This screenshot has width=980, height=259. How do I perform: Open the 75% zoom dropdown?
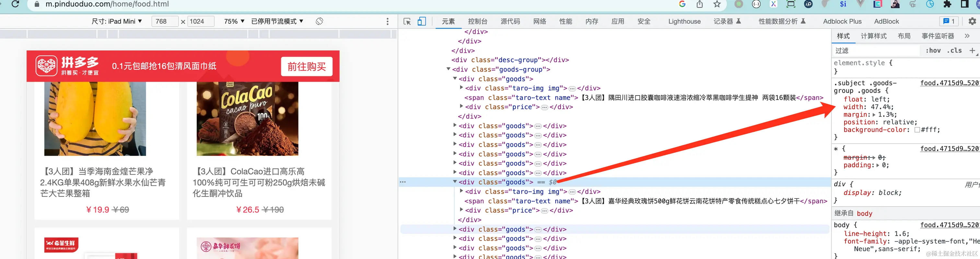point(234,21)
